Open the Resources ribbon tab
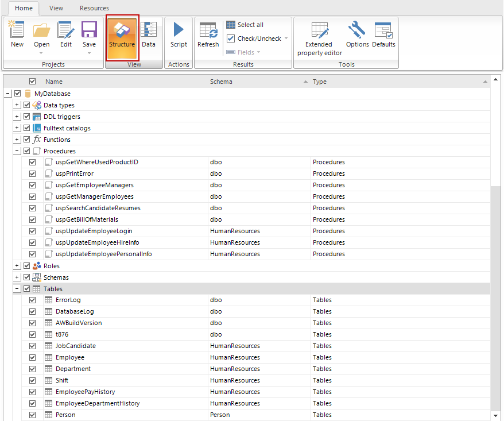Image resolution: width=504 pixels, height=421 pixels. (94, 8)
